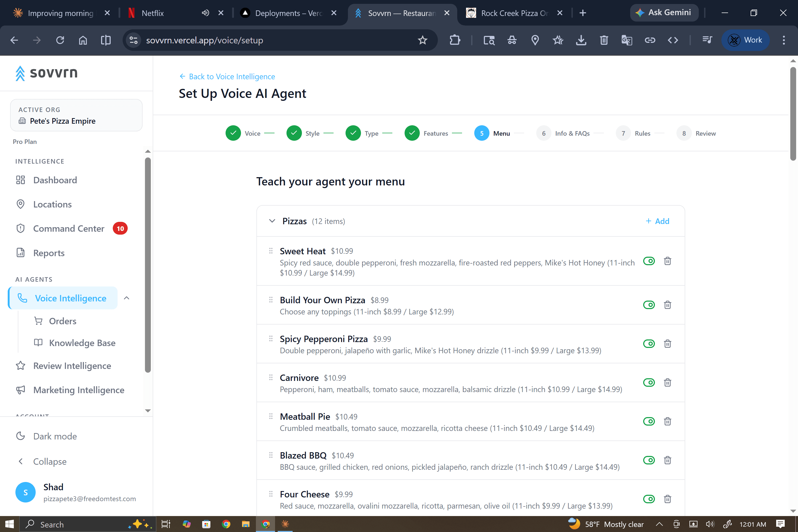Open the Dashboard from the sidebar

coord(55,180)
